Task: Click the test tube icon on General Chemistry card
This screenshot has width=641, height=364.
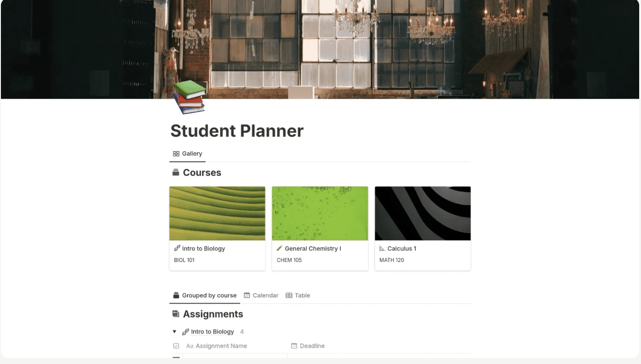Action: click(x=280, y=248)
